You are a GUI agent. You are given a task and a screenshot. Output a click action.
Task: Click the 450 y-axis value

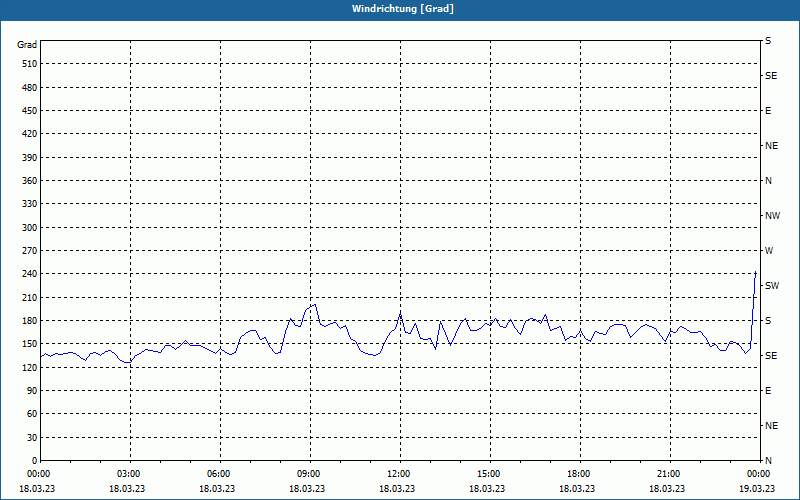[x=30, y=111]
